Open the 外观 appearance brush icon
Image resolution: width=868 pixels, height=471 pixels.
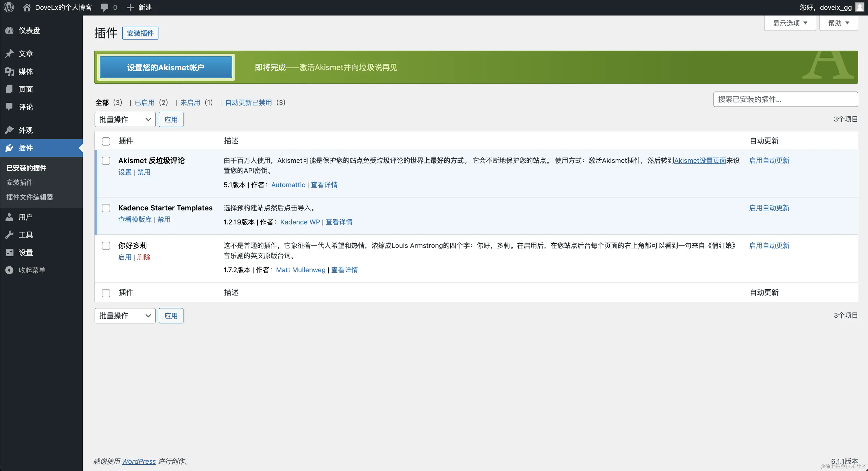[x=9, y=130]
